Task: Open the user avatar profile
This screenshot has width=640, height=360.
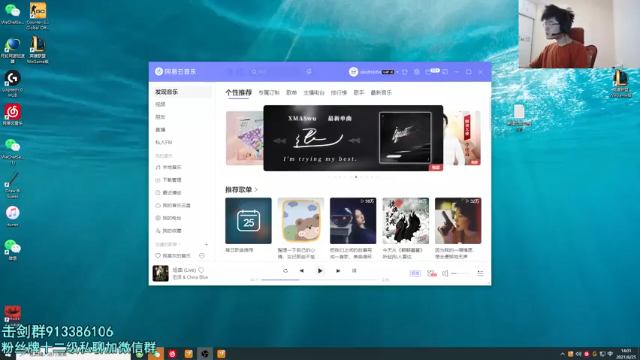Action: tap(353, 72)
